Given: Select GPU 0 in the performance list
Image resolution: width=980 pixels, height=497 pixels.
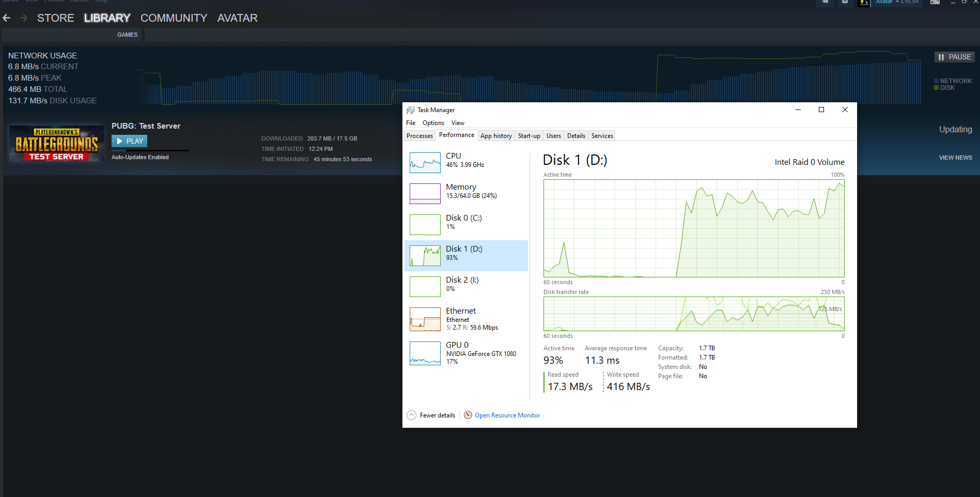Looking at the screenshot, I should 466,353.
